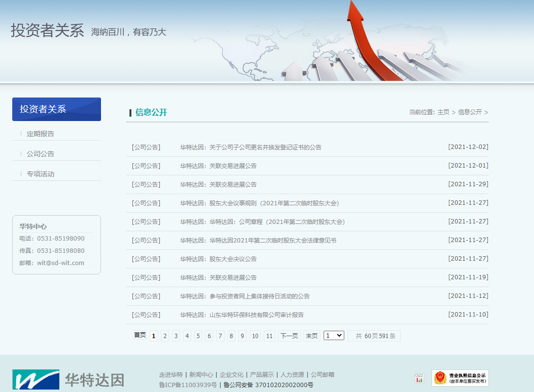Screen dimensions: 534x392
Task: Open 关联交易进展公告 dated 2021-11-19
Action: click(218, 278)
